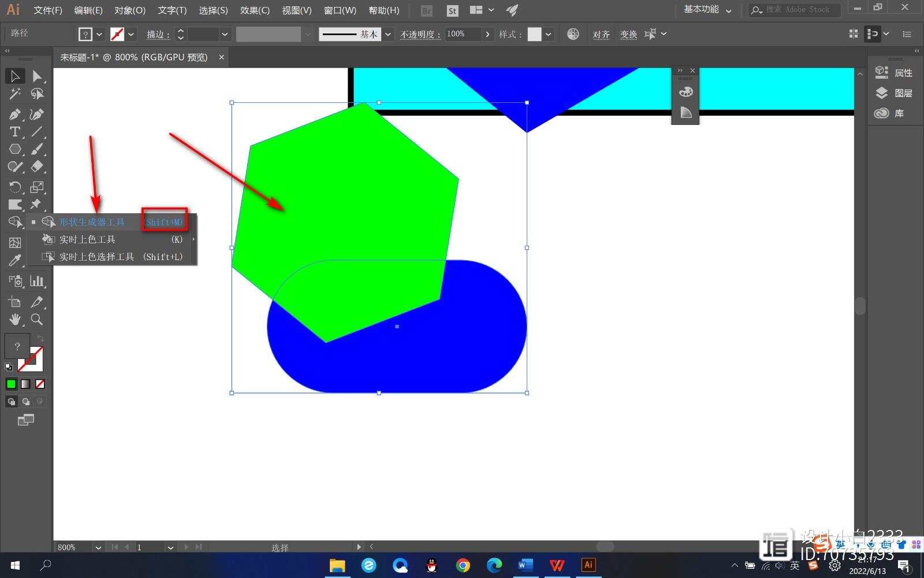
Task: Swap fill and stroke colors
Action: [x=40, y=338]
